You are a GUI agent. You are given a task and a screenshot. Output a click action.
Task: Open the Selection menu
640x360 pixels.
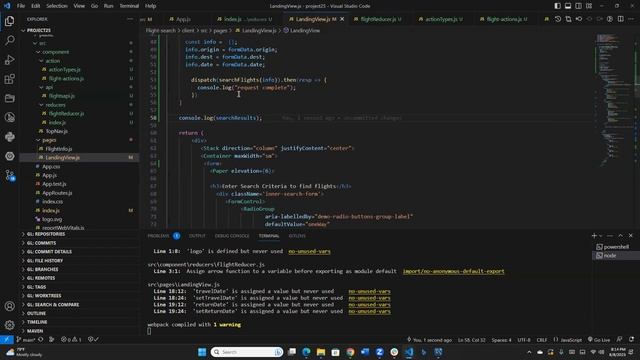(57, 6)
